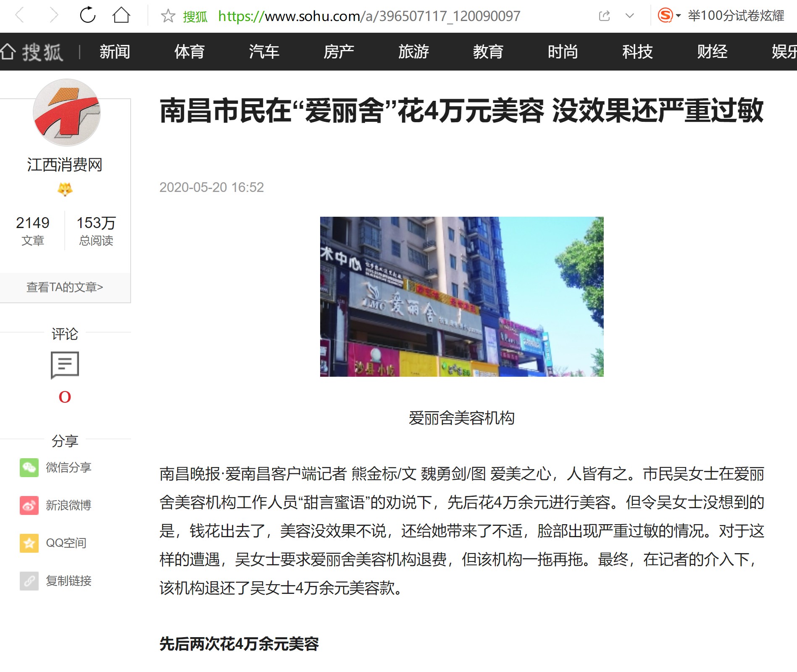Bookmark the page with the star icon
797x672 pixels.
pos(168,16)
